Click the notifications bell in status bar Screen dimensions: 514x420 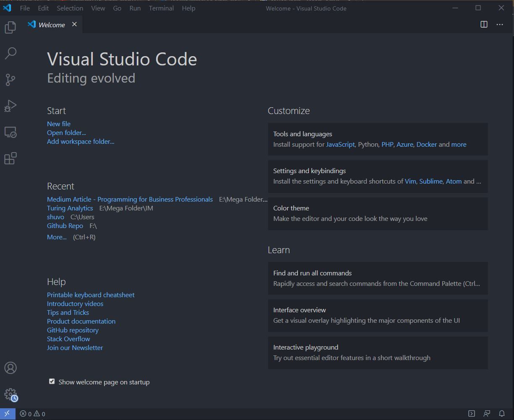tap(502, 413)
